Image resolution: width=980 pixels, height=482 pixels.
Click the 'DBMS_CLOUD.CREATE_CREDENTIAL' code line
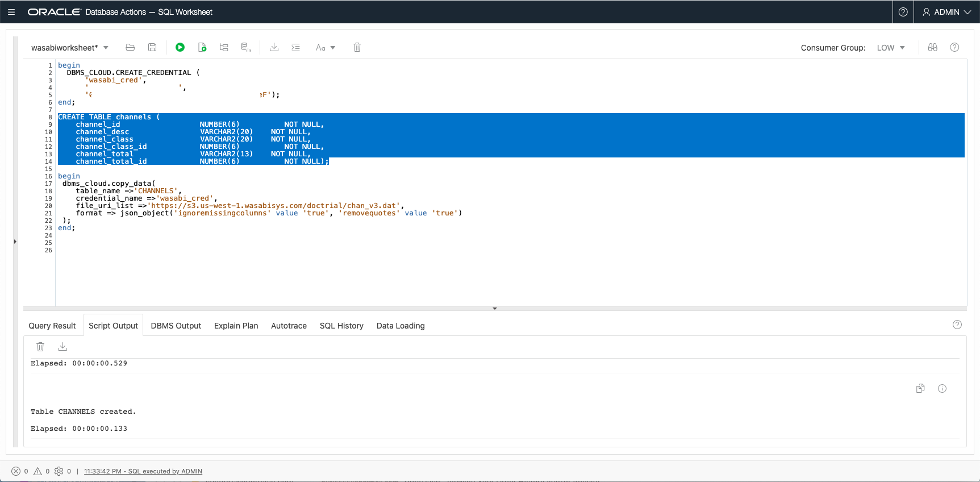click(133, 73)
